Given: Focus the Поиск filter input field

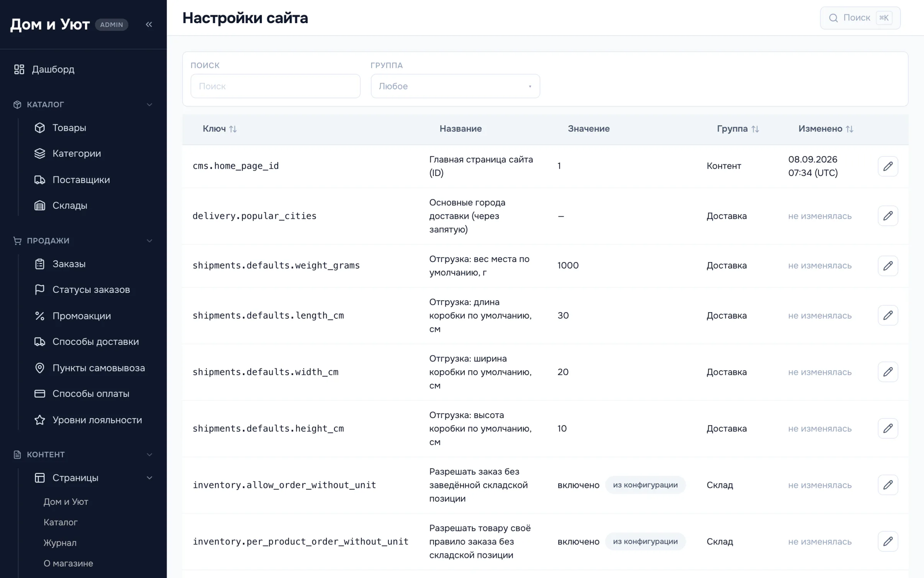Looking at the screenshot, I should point(275,86).
